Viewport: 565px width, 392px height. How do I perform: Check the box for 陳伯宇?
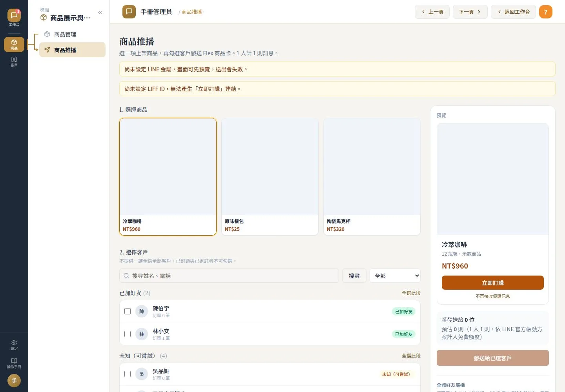pyautogui.click(x=128, y=311)
